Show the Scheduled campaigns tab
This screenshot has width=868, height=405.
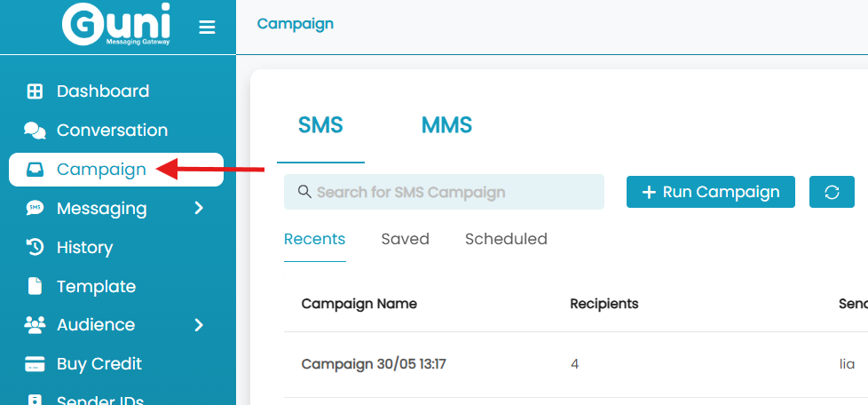[506, 239]
